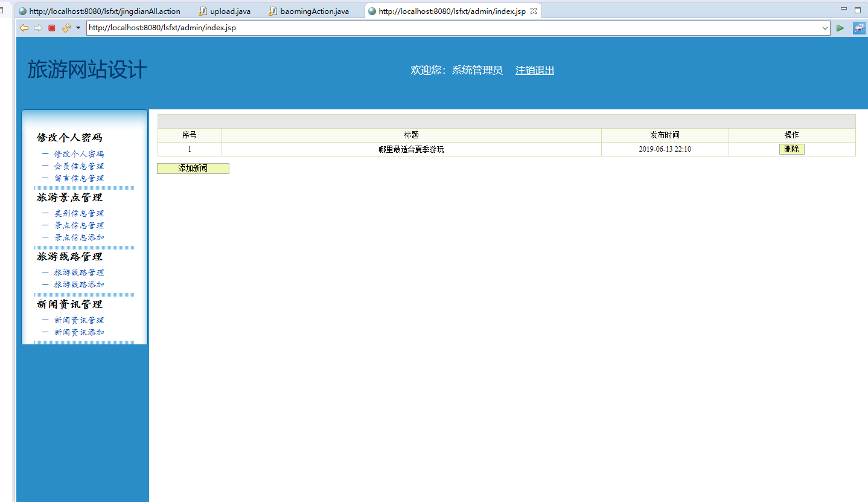Click the sequence number 1 cell
Viewport: 868px width, 502px height.
[x=190, y=149]
